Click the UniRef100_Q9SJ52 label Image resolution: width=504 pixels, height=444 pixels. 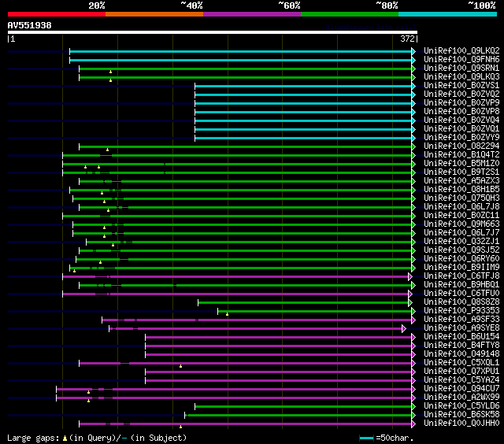point(461,250)
